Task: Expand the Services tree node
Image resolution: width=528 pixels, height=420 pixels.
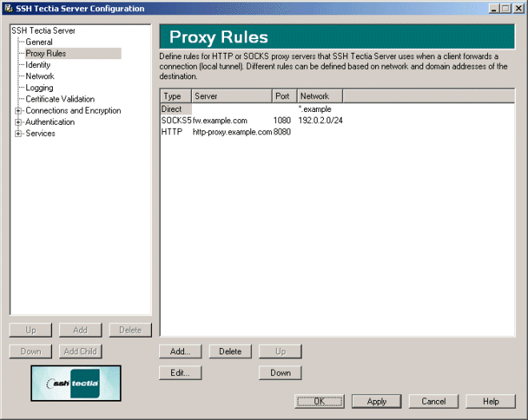Action: click(x=18, y=134)
